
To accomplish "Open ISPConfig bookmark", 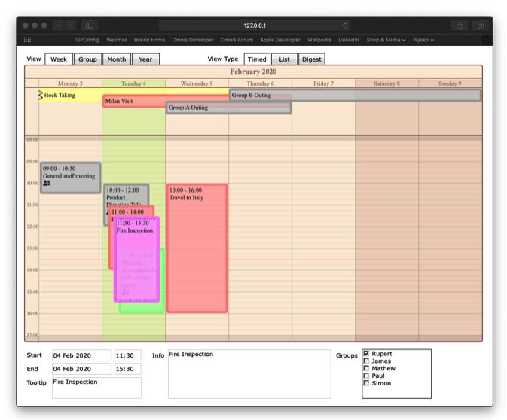I will (x=87, y=40).
